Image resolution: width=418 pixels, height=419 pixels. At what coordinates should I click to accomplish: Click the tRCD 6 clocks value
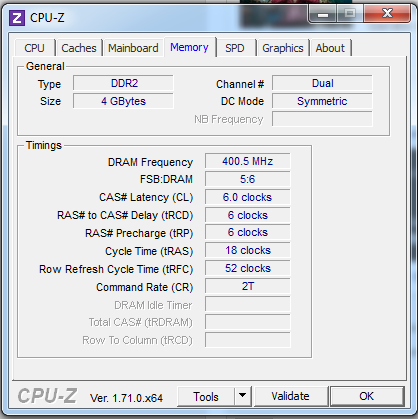(x=248, y=215)
